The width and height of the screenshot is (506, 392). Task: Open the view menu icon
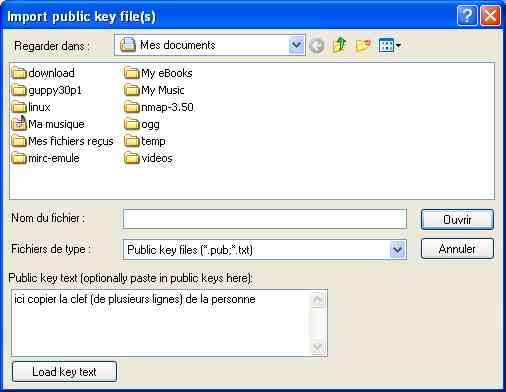point(386,45)
